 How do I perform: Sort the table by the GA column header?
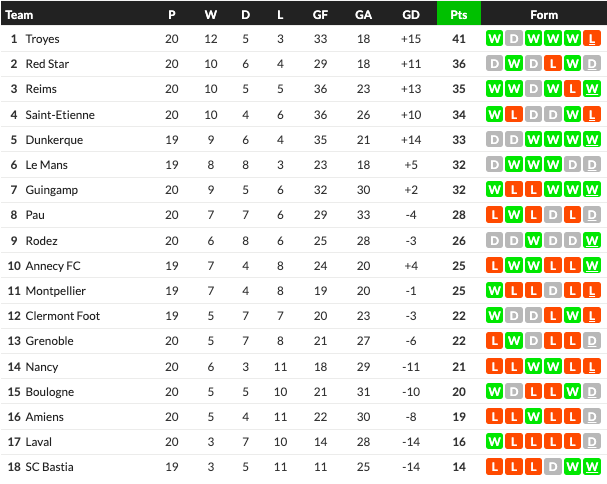click(x=363, y=14)
